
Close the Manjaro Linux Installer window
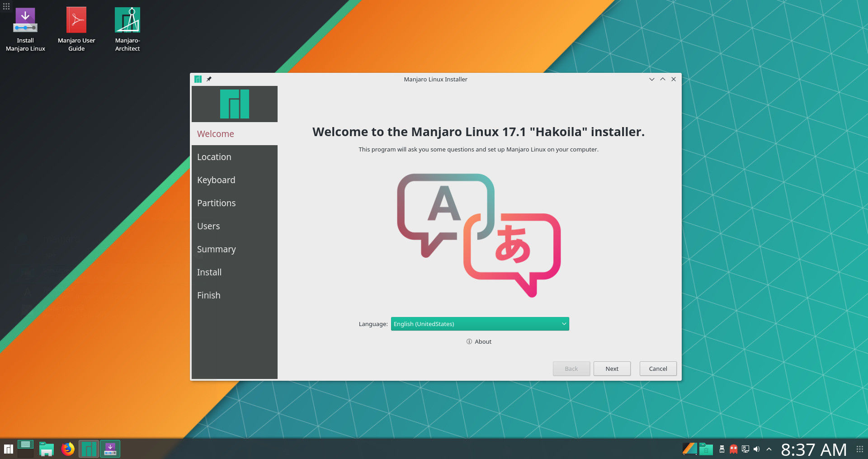pos(674,79)
